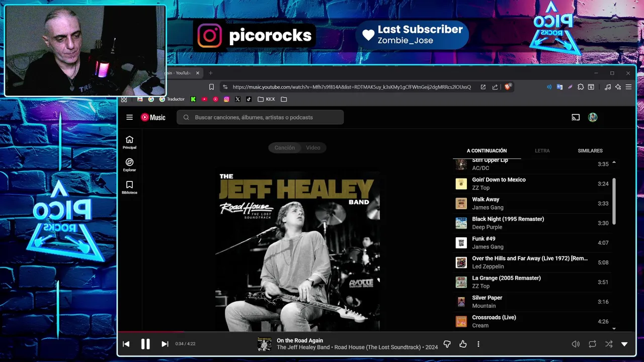Click now-playing thumbnail in player bar

pyautogui.click(x=264, y=344)
